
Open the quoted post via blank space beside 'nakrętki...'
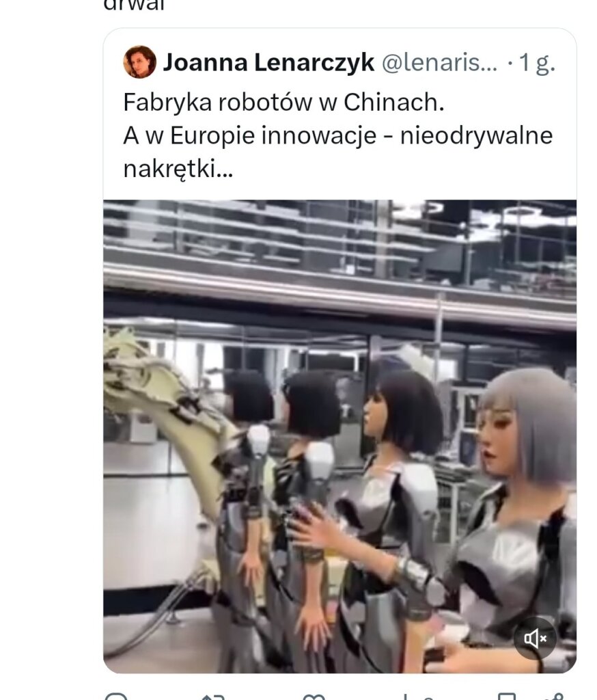click(x=402, y=170)
